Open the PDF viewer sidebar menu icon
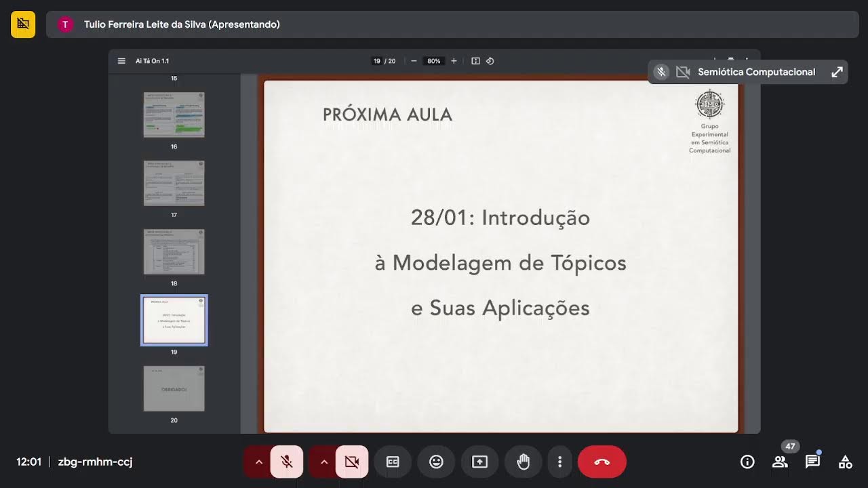 pyautogui.click(x=121, y=61)
